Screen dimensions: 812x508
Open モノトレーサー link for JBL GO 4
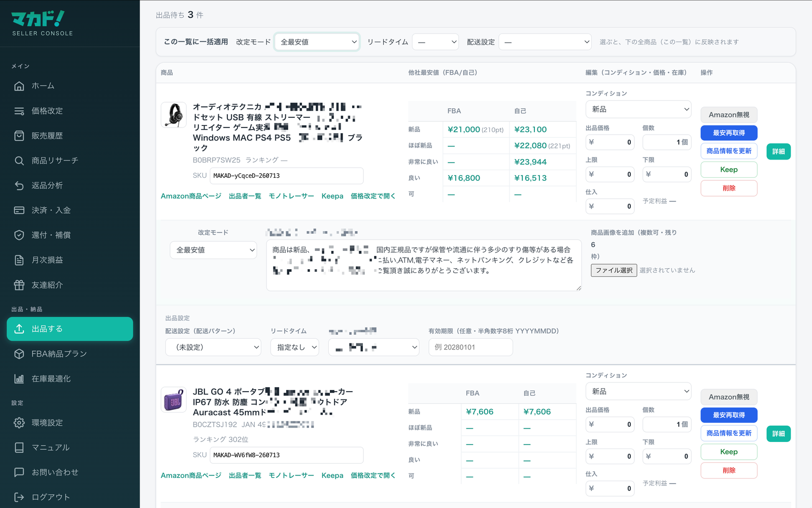(x=291, y=475)
